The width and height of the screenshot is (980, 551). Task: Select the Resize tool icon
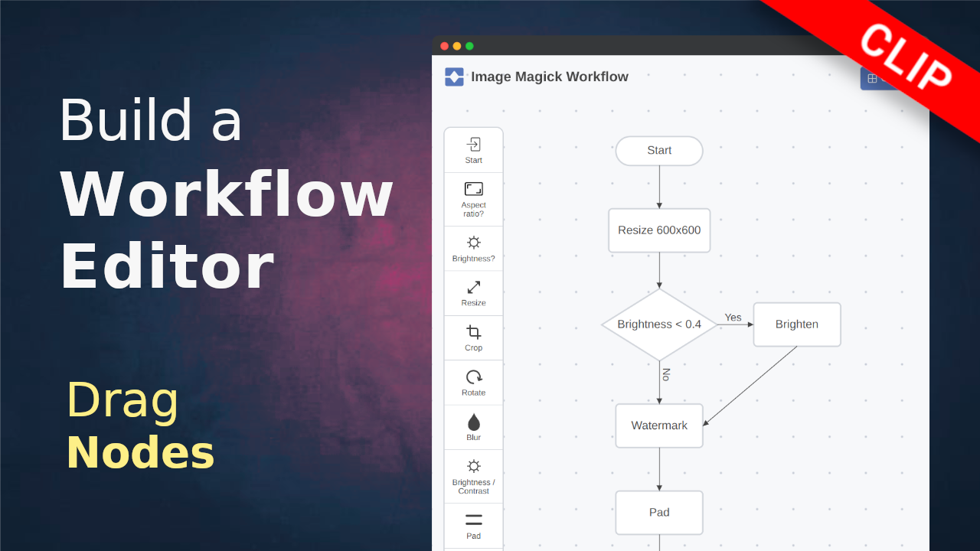[x=473, y=288]
